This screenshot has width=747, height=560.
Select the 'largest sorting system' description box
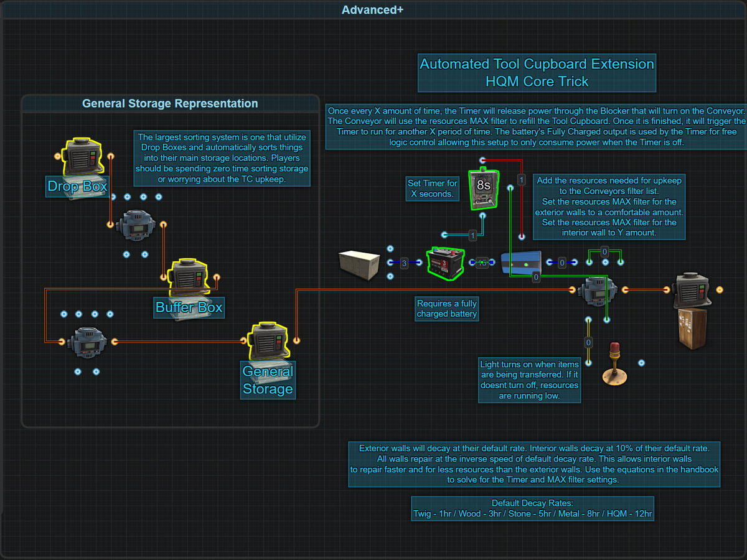pyautogui.click(x=222, y=158)
